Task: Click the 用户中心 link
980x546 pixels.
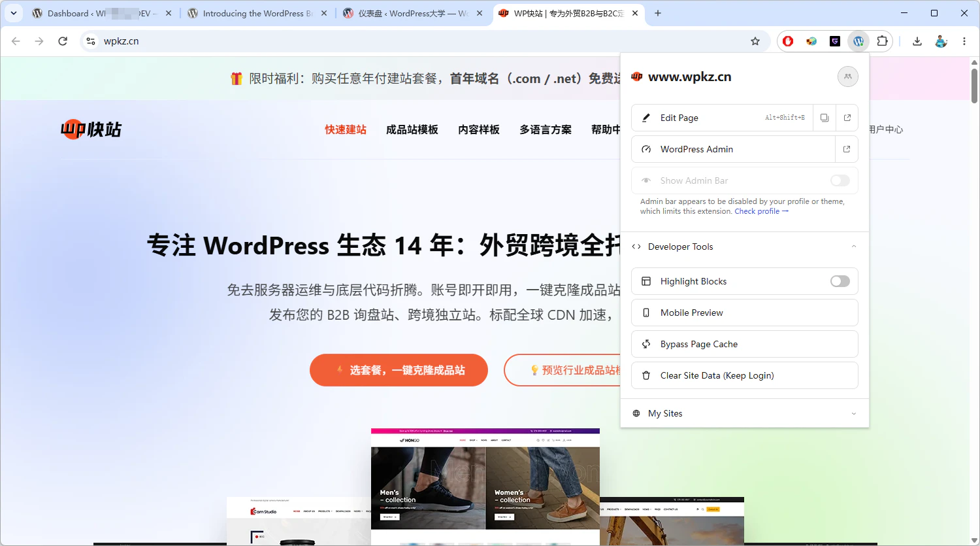Action: pyautogui.click(x=886, y=129)
